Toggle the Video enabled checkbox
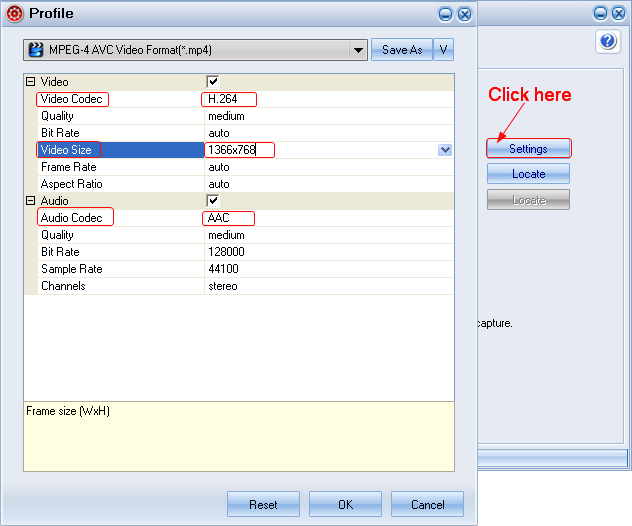Viewport: 632px width, 526px height. point(213,82)
